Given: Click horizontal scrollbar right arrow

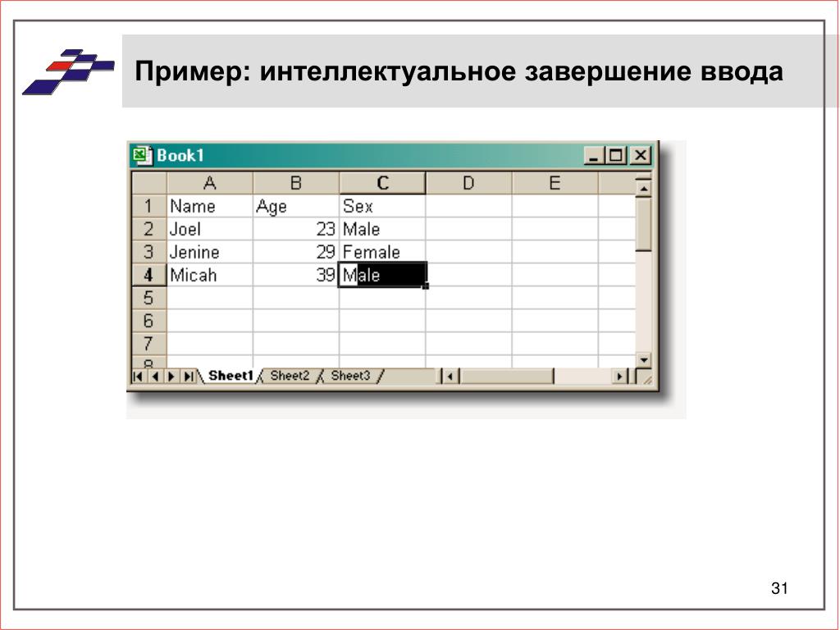Looking at the screenshot, I should point(620,377).
